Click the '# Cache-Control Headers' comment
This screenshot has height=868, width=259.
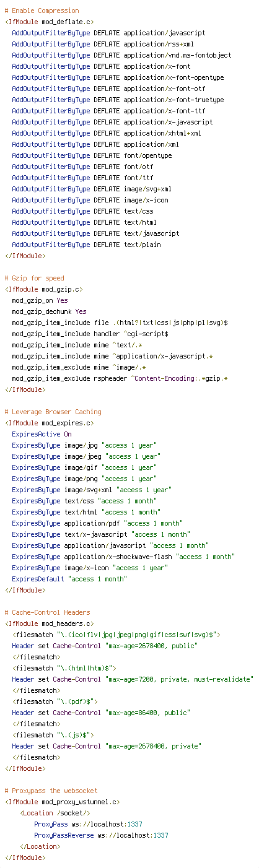(x=47, y=612)
